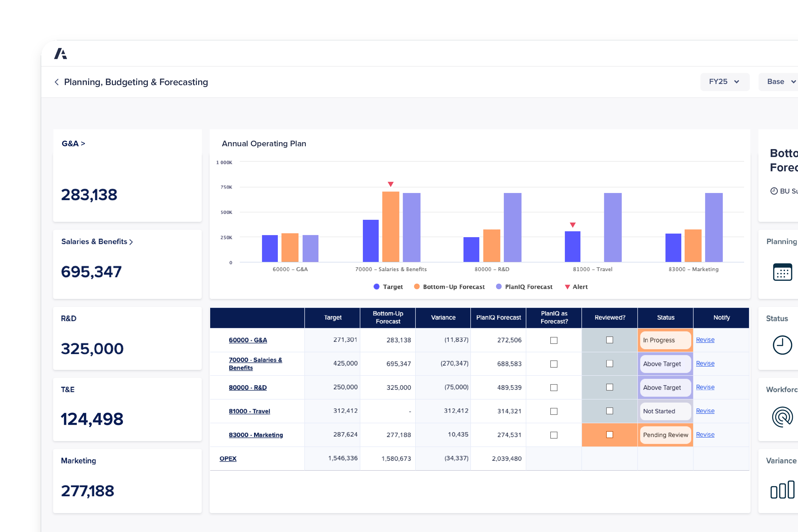This screenshot has height=532, width=798.
Task: Click the Planning, Budgeting & Forecasting title
Action: (x=136, y=82)
